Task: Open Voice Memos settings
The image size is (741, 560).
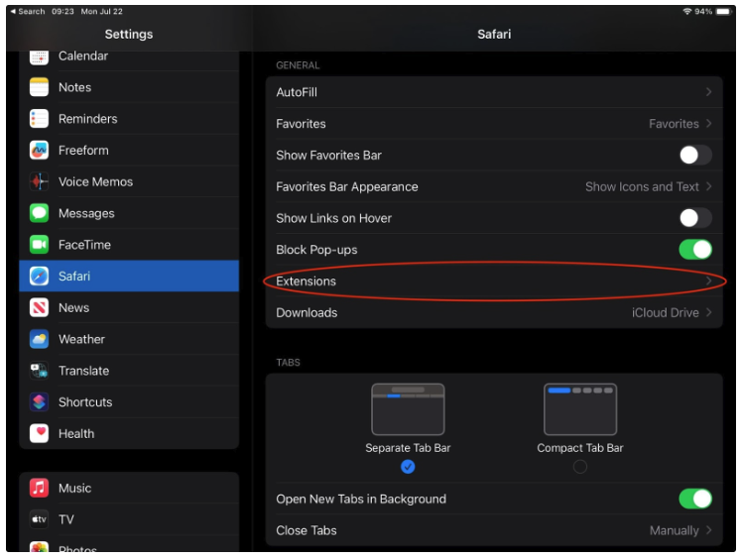Action: (x=129, y=181)
